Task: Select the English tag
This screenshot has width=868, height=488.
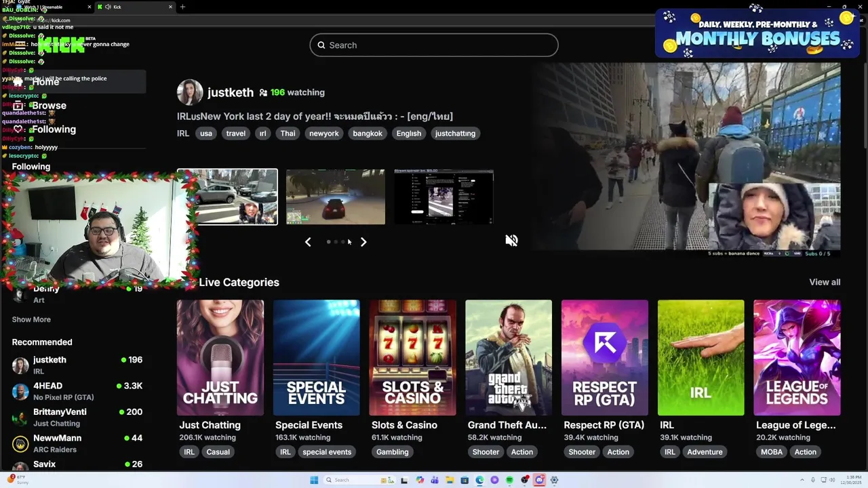Action: click(x=409, y=134)
